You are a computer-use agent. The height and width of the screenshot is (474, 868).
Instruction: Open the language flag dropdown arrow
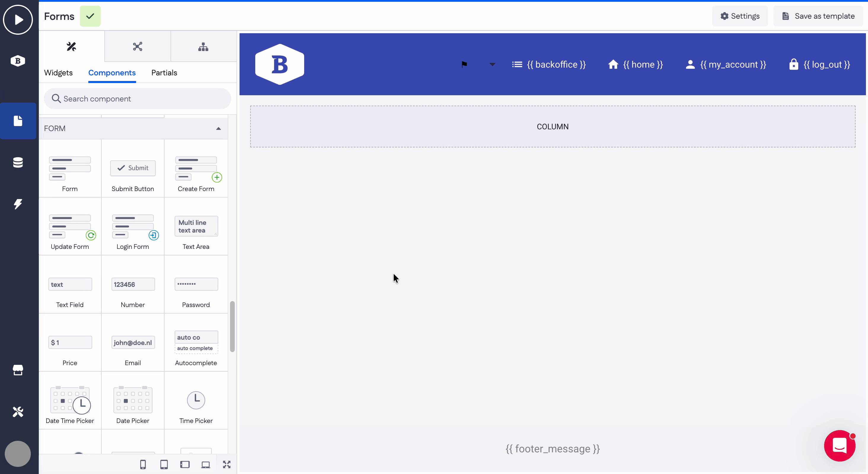tap(492, 64)
